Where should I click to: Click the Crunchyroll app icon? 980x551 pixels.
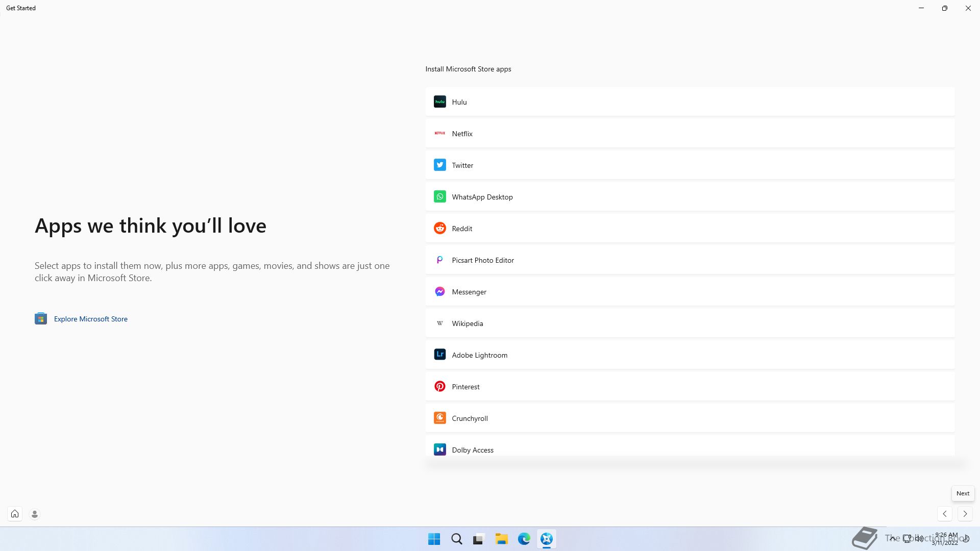click(x=439, y=418)
